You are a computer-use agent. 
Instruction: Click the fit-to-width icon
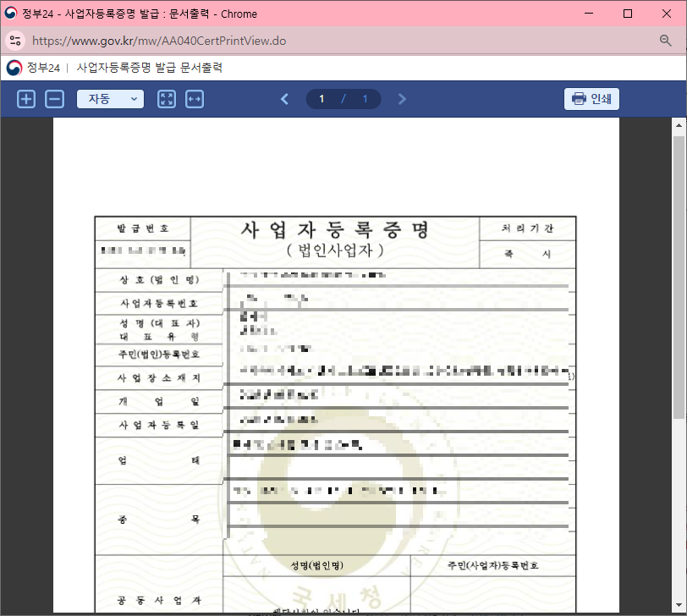[x=195, y=99]
